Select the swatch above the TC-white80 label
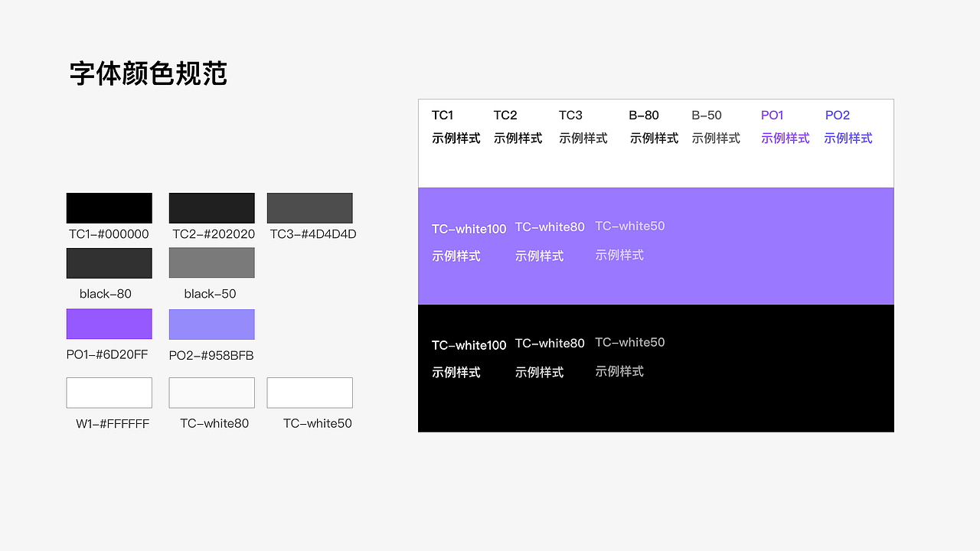Screen dimensions: 980x551 [x=211, y=393]
